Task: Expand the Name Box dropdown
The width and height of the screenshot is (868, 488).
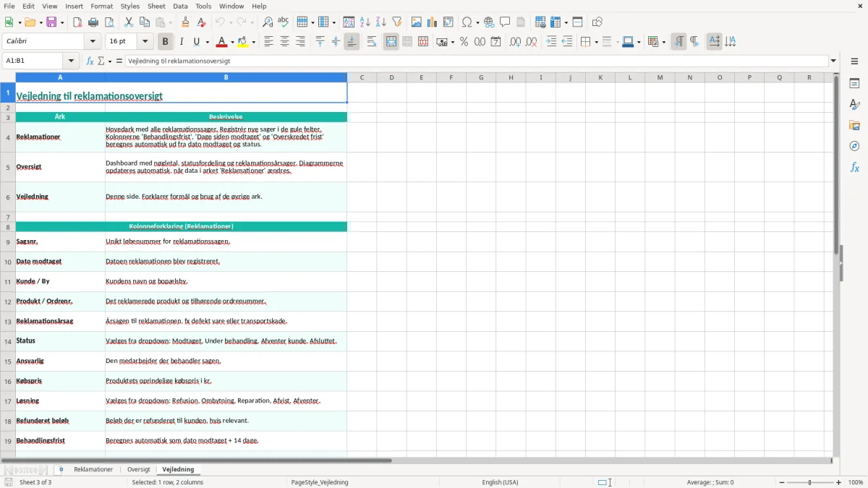Action: (x=71, y=61)
